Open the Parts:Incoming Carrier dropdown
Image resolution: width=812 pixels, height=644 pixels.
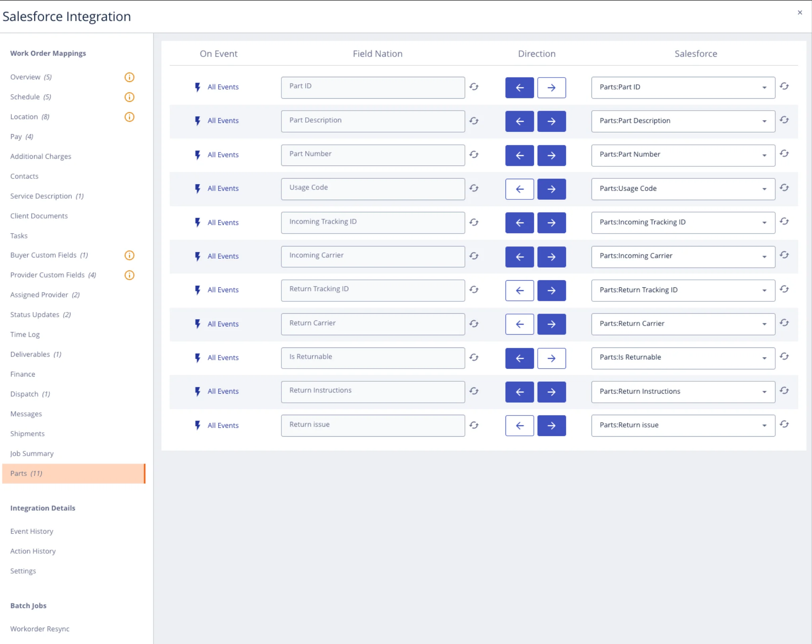(683, 256)
